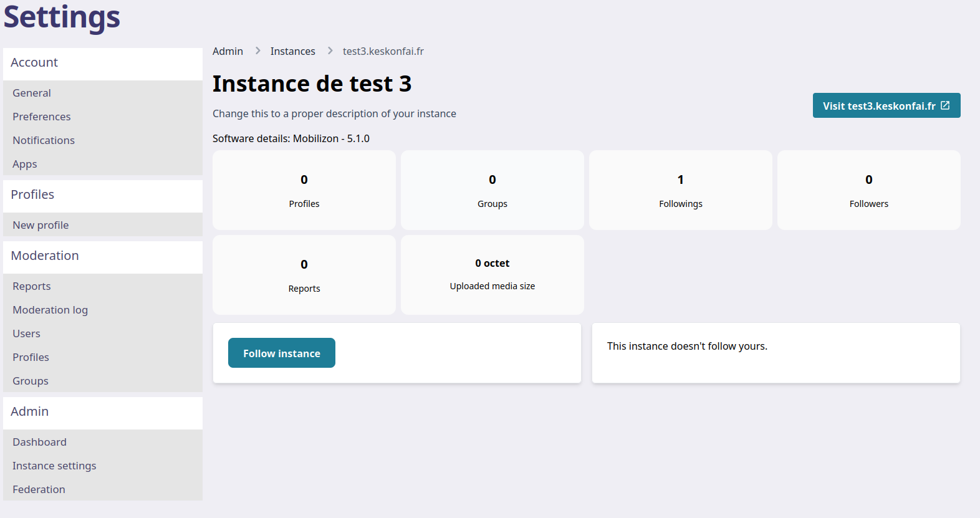
Task: Select the Followings count card
Action: [x=681, y=190]
